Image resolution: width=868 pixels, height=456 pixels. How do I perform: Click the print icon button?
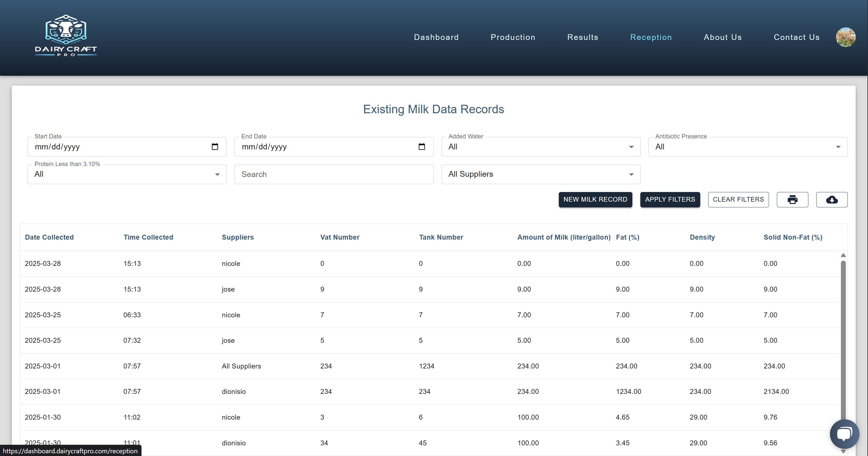(x=792, y=200)
